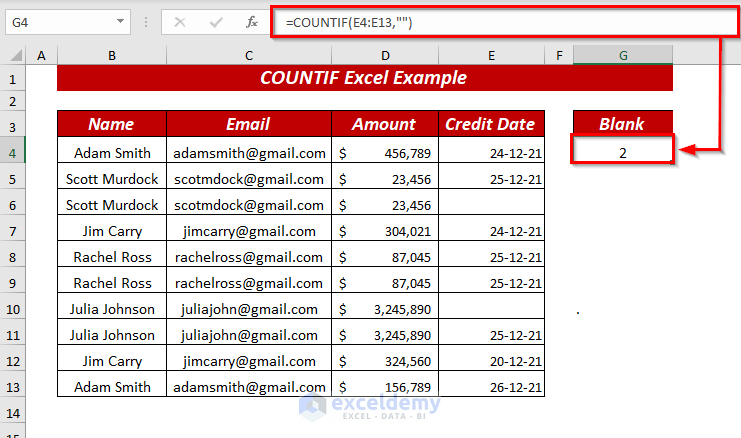
Task: Select column A header
Action: [x=42, y=56]
